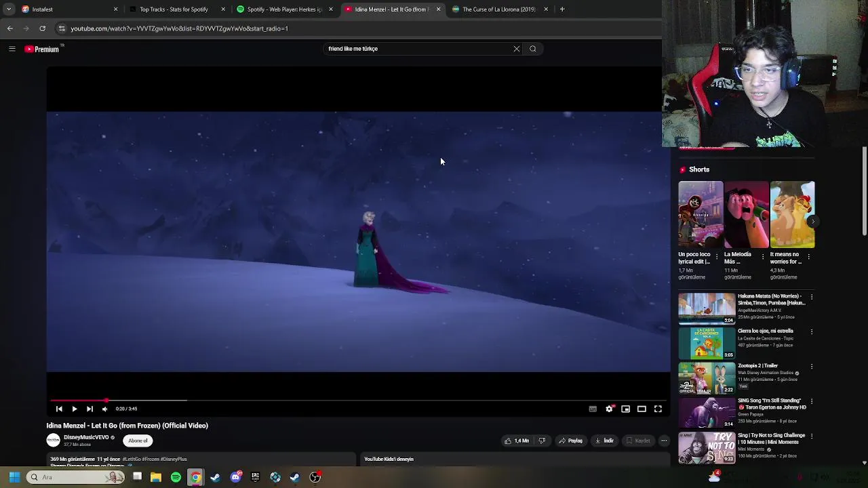Open Epic Games Launcher from taskbar
The width and height of the screenshot is (868, 488).
[x=255, y=477]
